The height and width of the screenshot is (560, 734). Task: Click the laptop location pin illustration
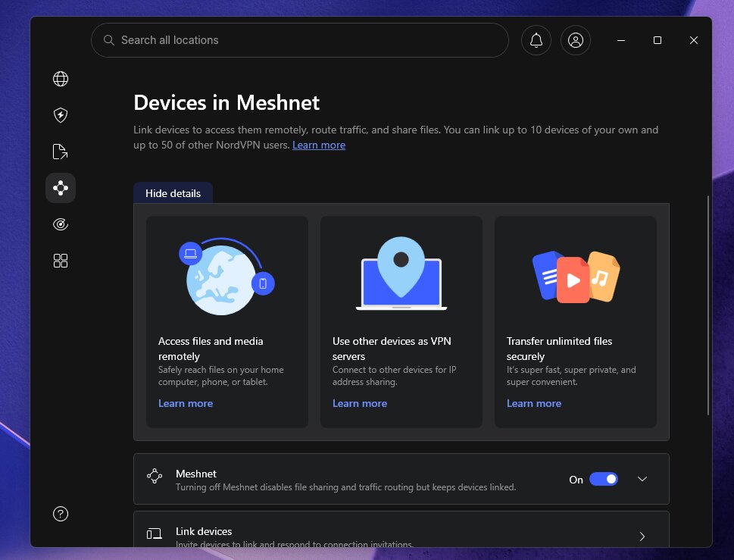pyautogui.click(x=401, y=274)
